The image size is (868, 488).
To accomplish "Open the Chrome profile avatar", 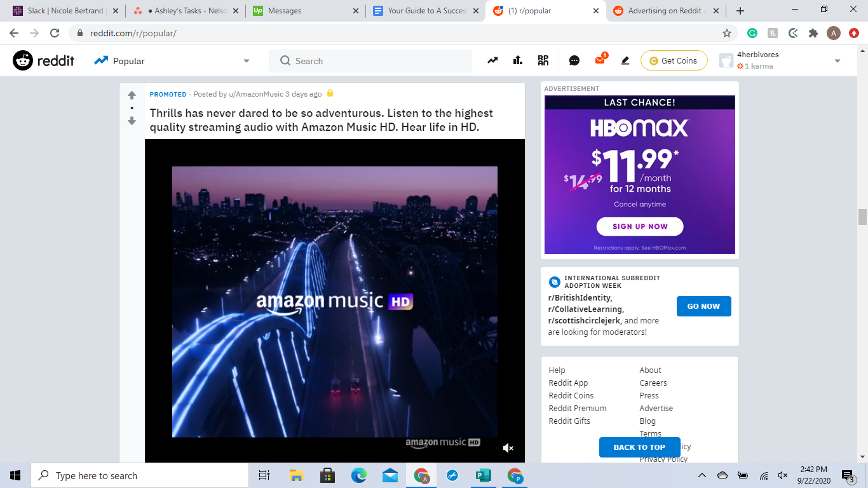I will (834, 33).
